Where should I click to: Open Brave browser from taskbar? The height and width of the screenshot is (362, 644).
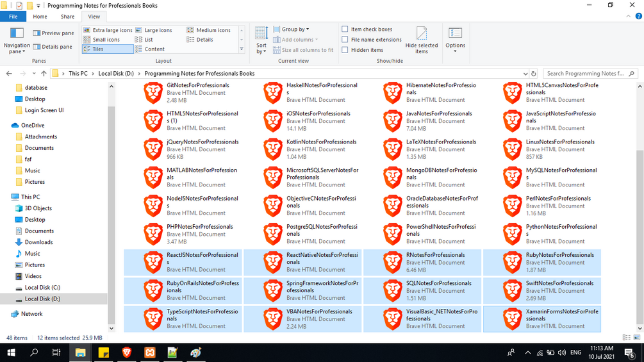126,352
